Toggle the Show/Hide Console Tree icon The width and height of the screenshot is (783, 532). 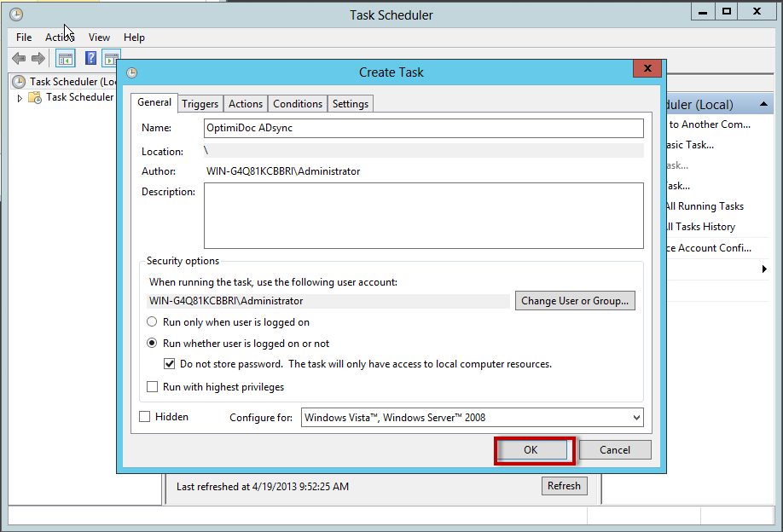(x=65, y=58)
